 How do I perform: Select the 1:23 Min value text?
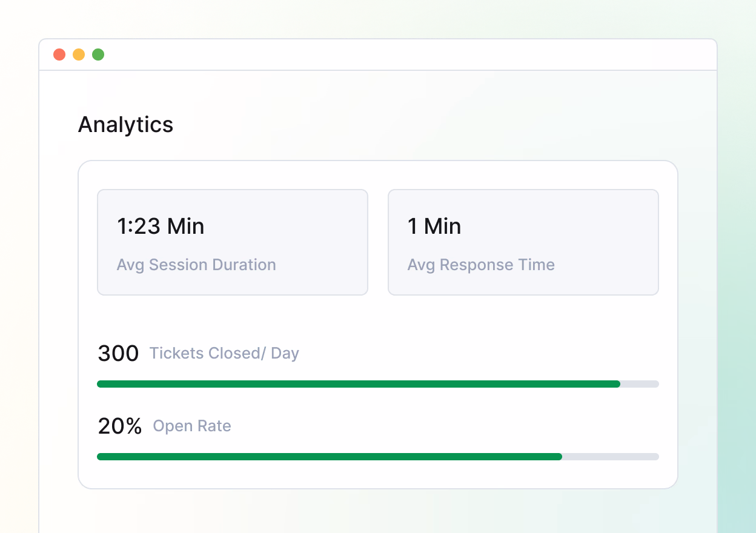161,227
